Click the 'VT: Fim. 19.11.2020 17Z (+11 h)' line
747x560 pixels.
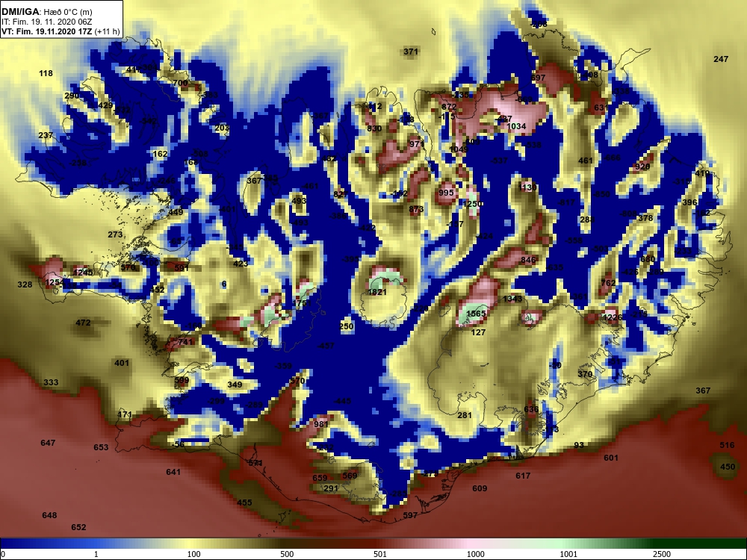pos(61,31)
